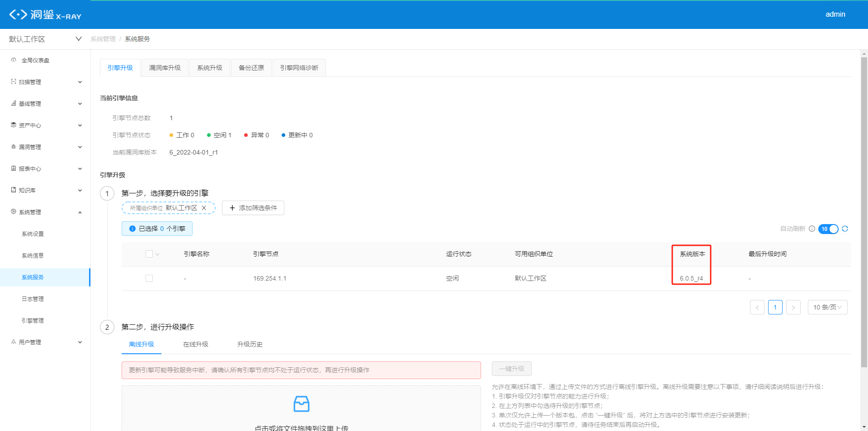
Task: Toggle the auto-refresh switch
Action: click(828, 229)
